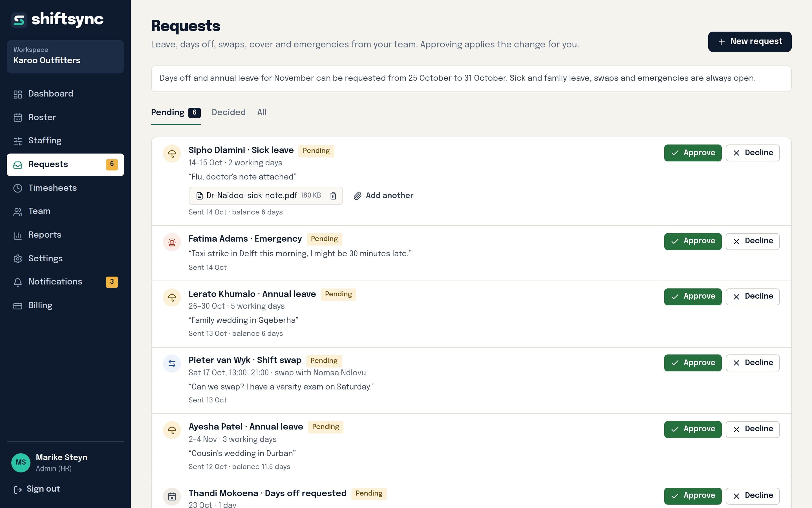Open the Karoo Outfitters workspace switcher
Viewport: 812px width, 508px height.
(x=65, y=57)
